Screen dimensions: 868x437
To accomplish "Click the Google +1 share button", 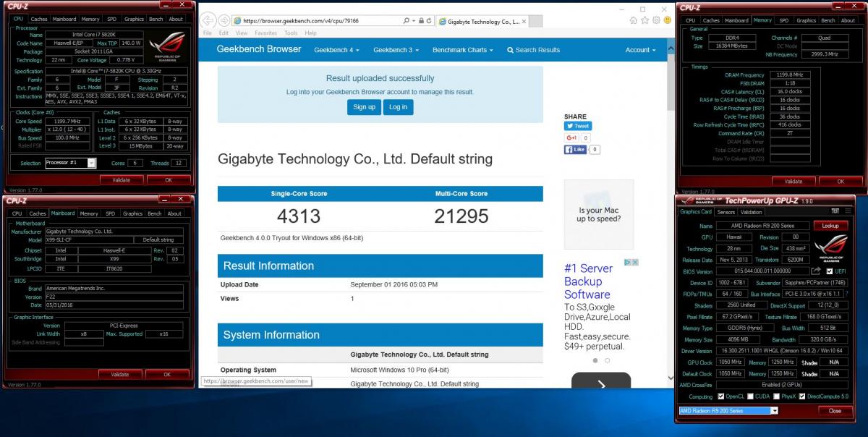I will click(571, 137).
